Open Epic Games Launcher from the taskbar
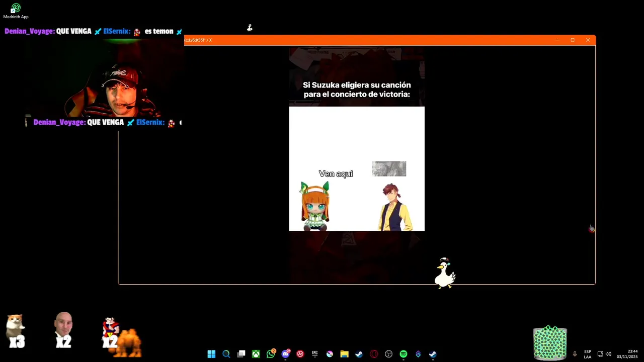This screenshot has height=362, width=644. (315, 354)
